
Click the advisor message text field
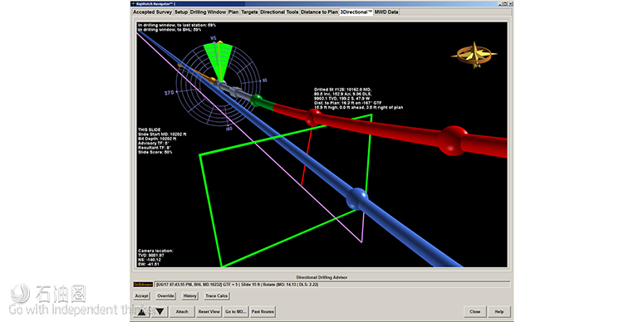coord(332,285)
